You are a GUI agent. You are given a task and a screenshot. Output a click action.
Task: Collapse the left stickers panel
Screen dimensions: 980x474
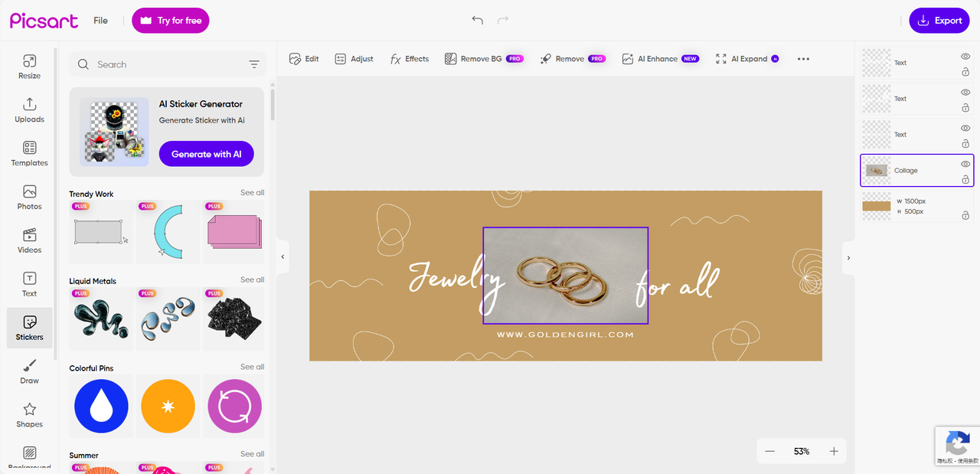tap(283, 257)
